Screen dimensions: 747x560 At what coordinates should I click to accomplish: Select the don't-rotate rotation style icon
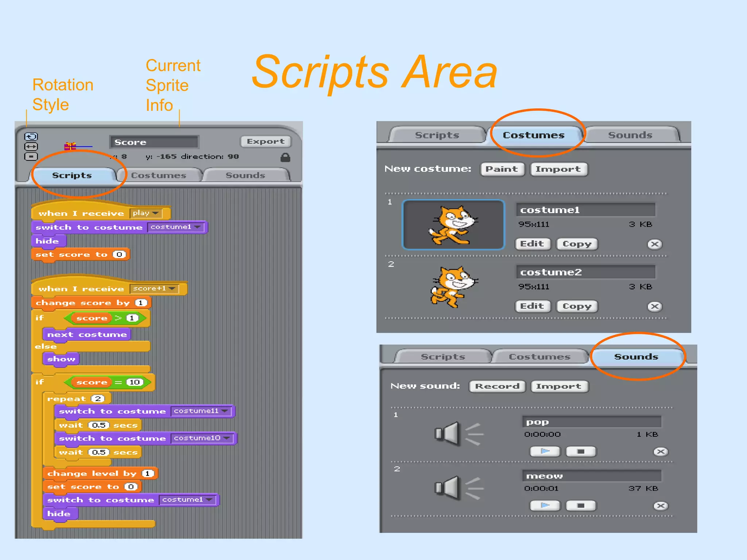tap(31, 156)
